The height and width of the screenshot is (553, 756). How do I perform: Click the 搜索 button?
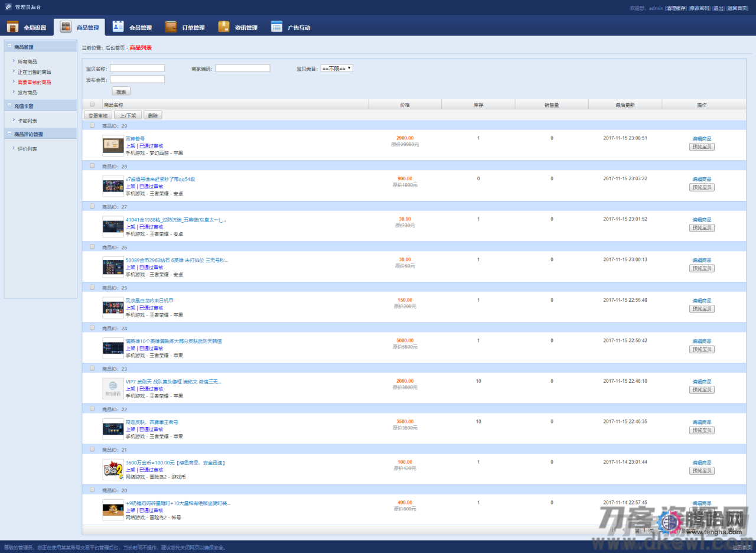pyautogui.click(x=121, y=92)
